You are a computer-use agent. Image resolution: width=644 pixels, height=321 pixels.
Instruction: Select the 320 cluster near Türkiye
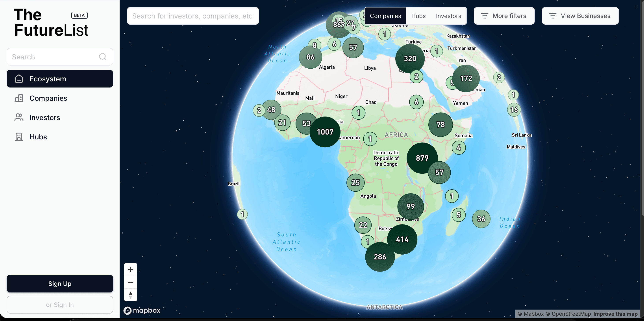tap(410, 58)
